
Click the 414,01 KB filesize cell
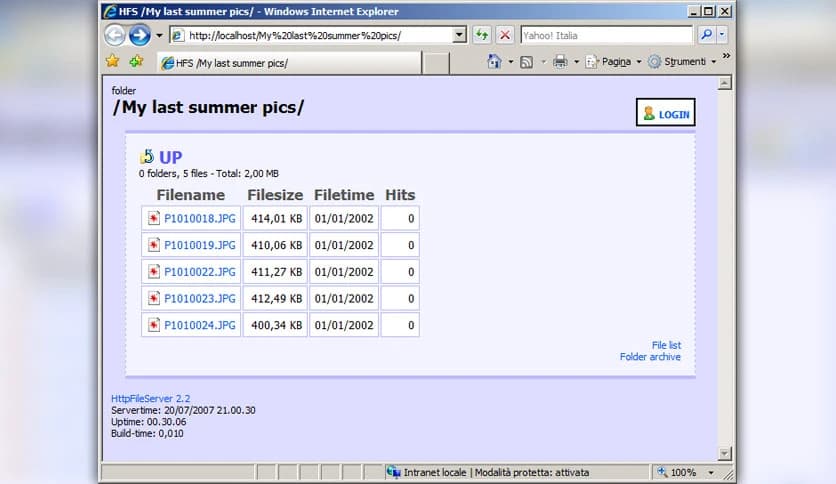[x=276, y=219]
